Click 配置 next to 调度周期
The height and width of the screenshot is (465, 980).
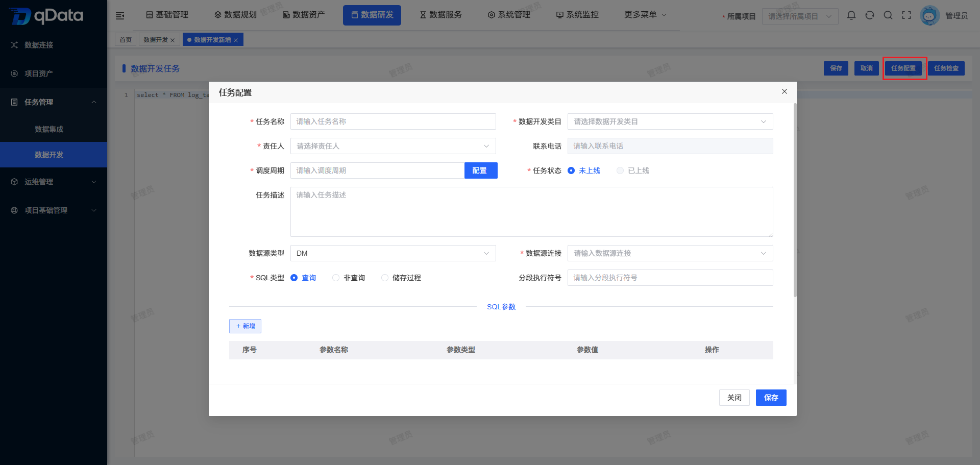tap(480, 170)
